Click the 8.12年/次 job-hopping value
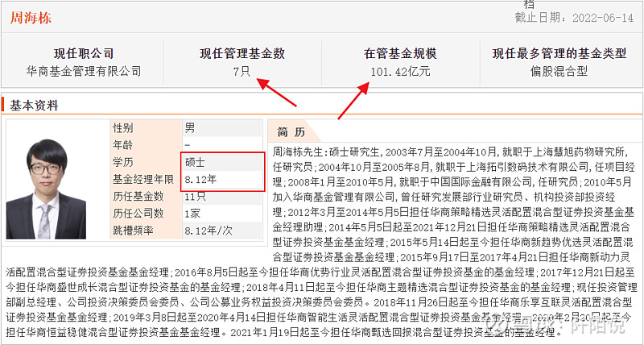 [208, 231]
